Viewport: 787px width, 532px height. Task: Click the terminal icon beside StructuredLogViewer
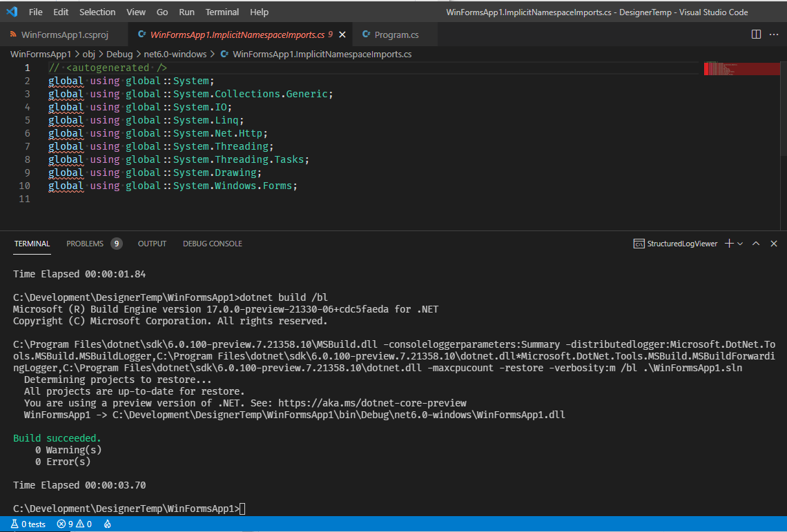click(639, 244)
